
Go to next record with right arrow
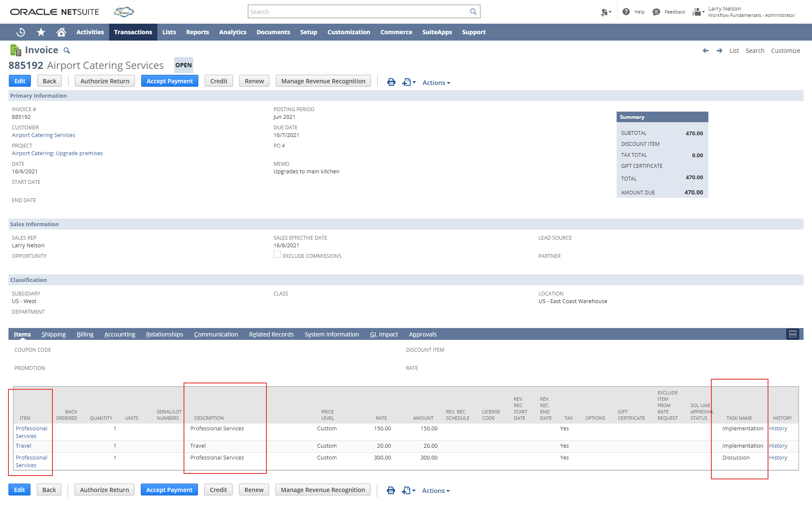point(719,51)
